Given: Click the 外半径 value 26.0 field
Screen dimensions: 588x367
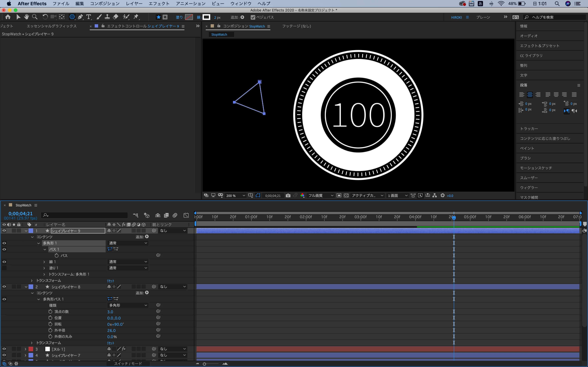Looking at the screenshot, I should 111,330.
